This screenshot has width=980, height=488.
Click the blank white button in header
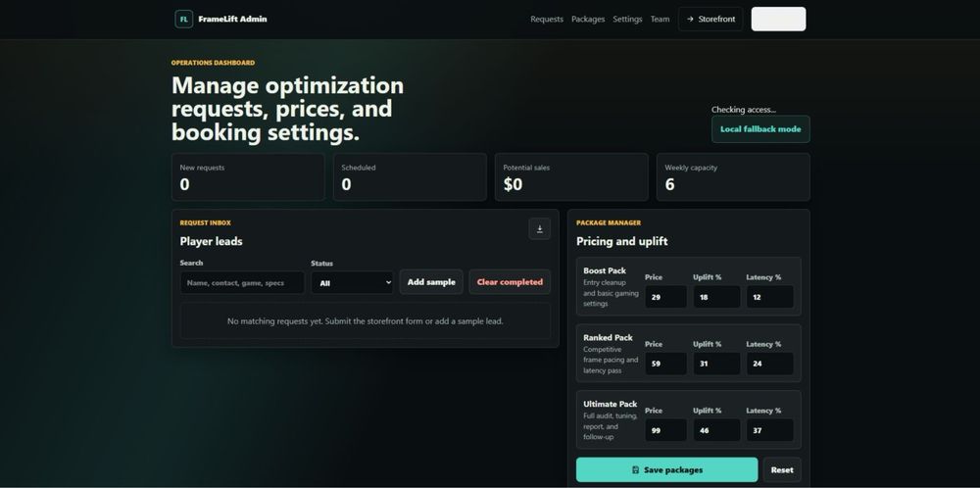(x=778, y=20)
